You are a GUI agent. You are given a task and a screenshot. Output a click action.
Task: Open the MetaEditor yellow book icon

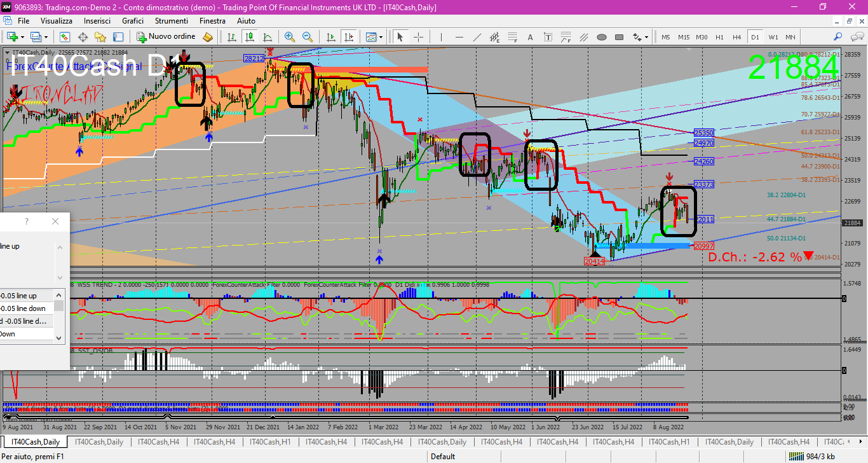[208, 37]
